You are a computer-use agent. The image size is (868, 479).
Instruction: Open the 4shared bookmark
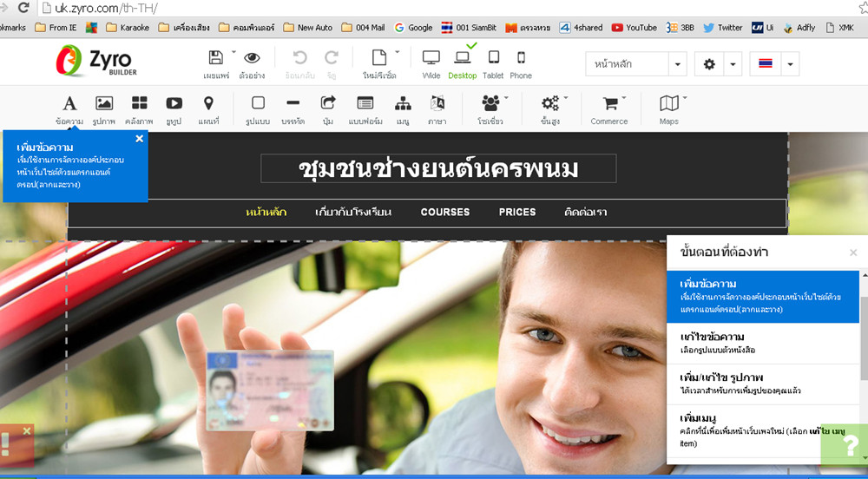click(581, 28)
